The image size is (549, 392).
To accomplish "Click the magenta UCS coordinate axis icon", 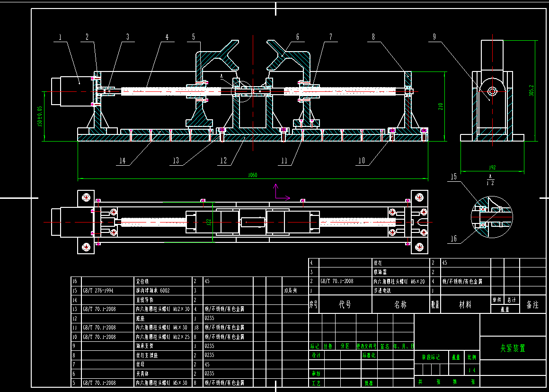I will pyautogui.click(x=282, y=192).
